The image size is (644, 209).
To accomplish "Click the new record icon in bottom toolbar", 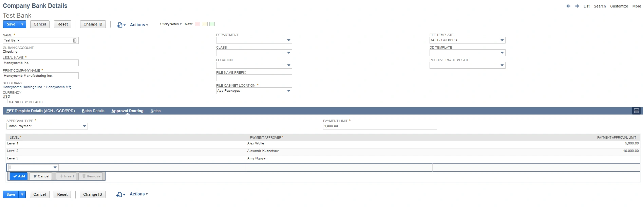I will click(119, 194).
